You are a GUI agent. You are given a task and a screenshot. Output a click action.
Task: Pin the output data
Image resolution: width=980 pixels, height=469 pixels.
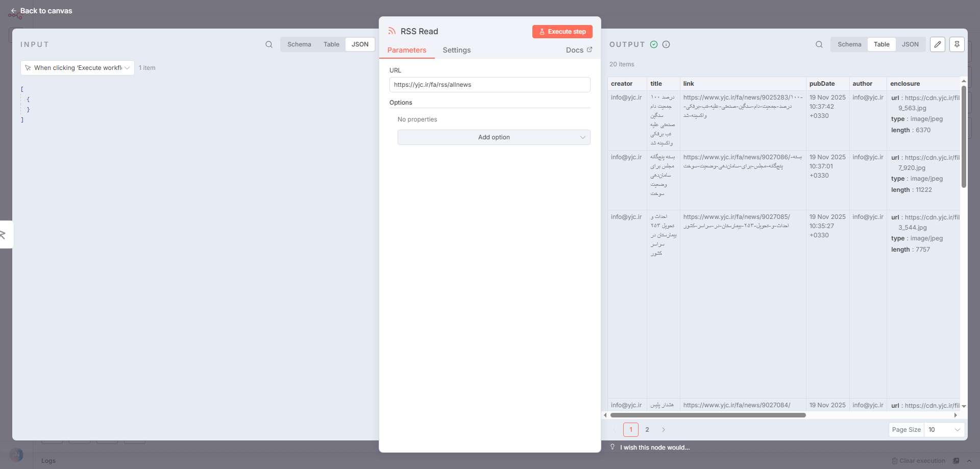click(x=957, y=44)
